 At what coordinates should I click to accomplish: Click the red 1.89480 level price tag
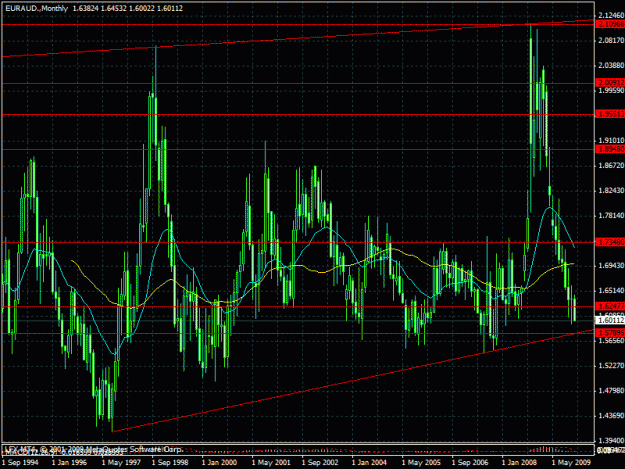click(x=610, y=149)
